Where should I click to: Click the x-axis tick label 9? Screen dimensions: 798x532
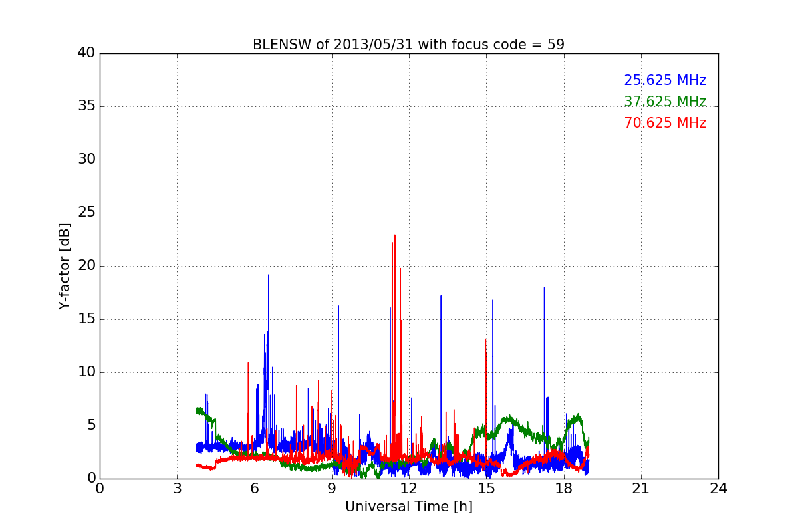[331, 489]
